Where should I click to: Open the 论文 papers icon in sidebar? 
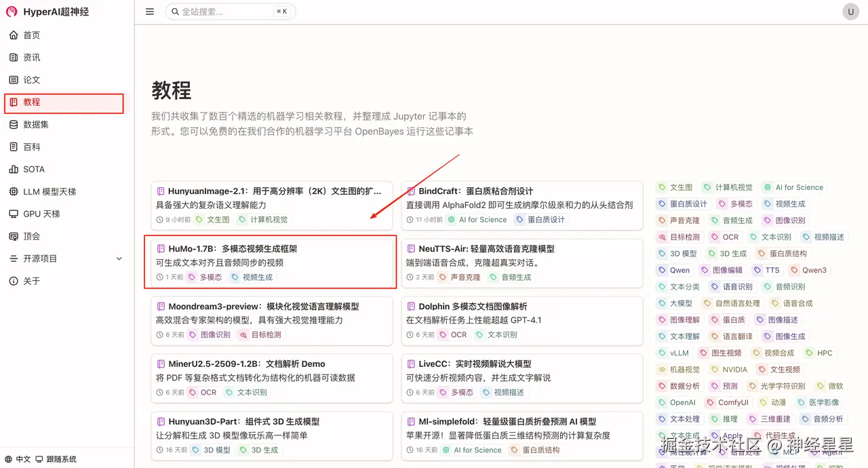[x=14, y=80]
